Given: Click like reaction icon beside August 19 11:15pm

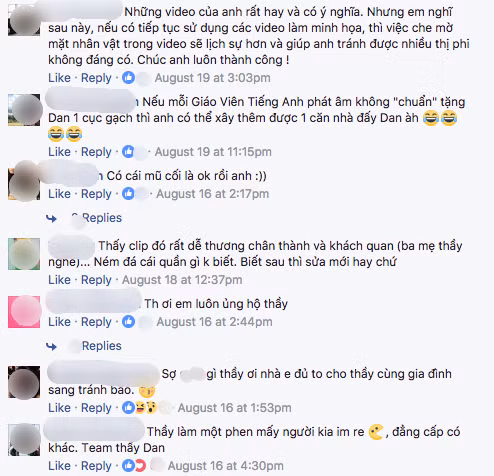Looking at the screenshot, I should [x=128, y=152].
